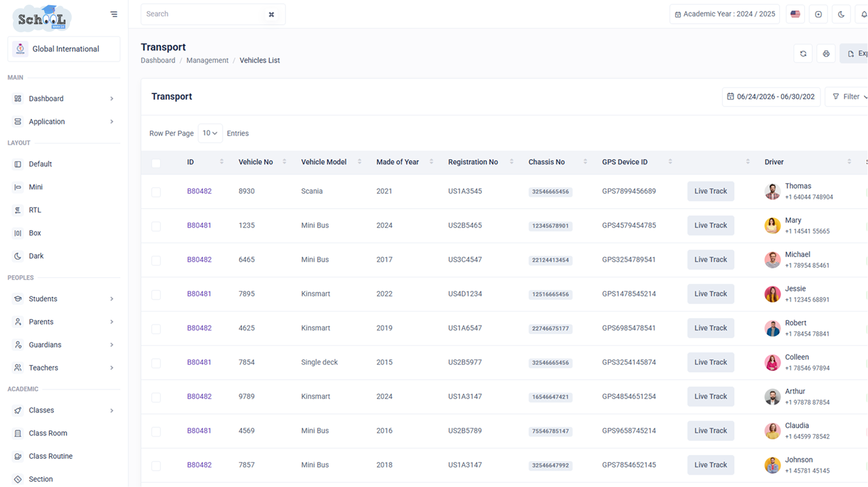Collapse sidebar with hamburger menu icon
The height and width of the screenshot is (487, 868).
pos(114,14)
